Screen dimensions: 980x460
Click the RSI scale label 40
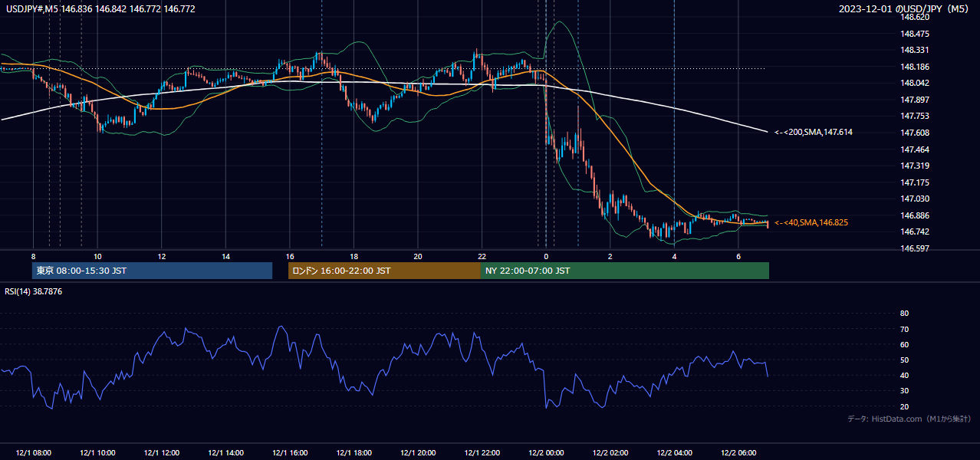pos(904,375)
